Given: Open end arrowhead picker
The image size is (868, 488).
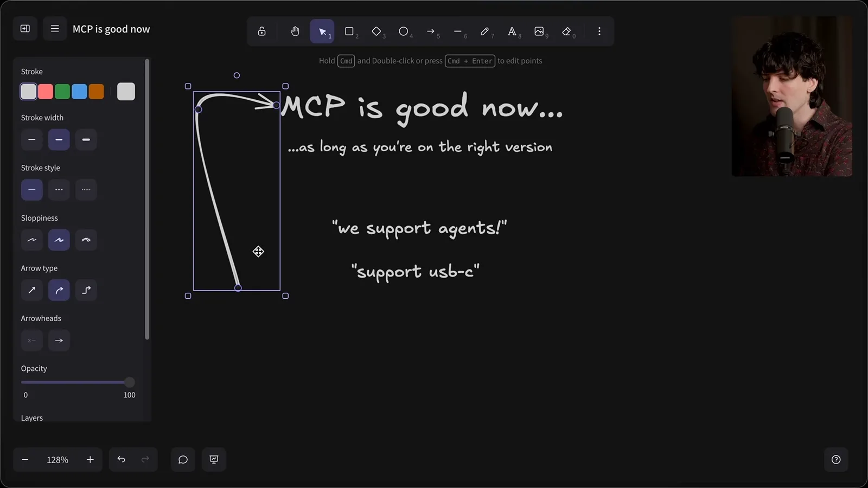Looking at the screenshot, I should pos(59,341).
